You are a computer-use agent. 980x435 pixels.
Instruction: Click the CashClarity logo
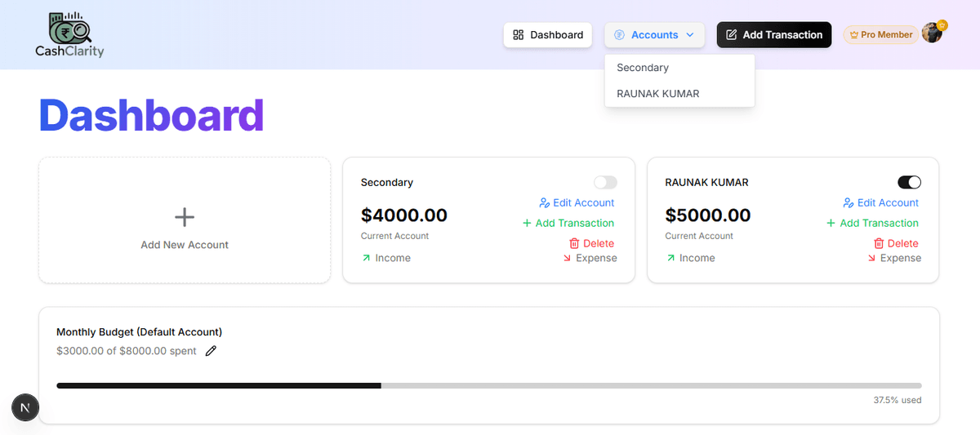click(69, 35)
